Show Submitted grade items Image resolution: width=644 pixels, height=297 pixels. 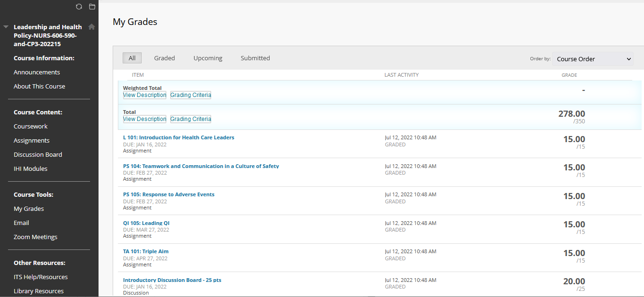255,58
